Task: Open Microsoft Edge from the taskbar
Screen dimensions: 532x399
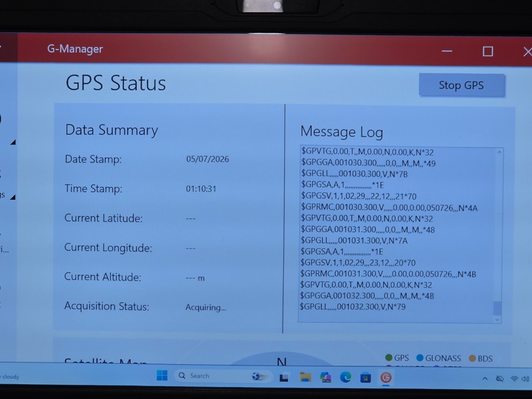Action: coord(345,377)
